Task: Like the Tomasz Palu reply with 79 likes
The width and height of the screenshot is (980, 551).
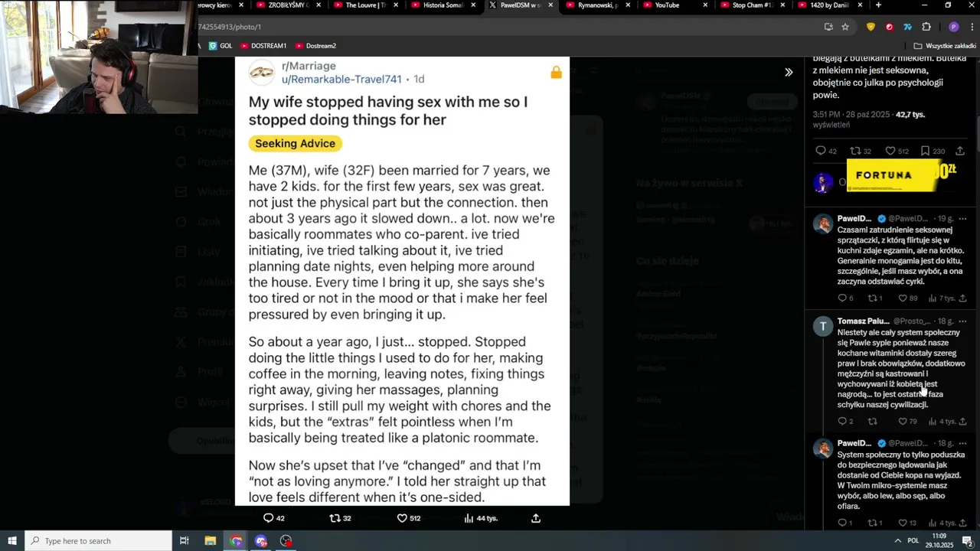Action: coord(902,421)
